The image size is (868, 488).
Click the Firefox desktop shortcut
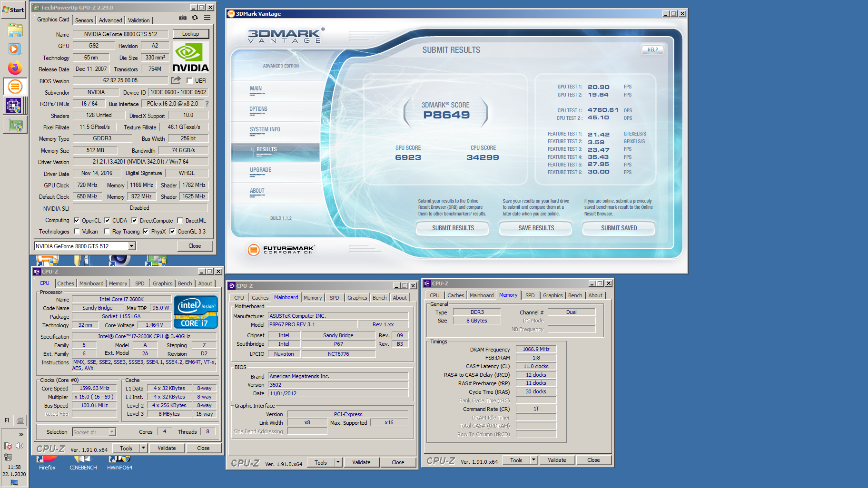point(47,463)
